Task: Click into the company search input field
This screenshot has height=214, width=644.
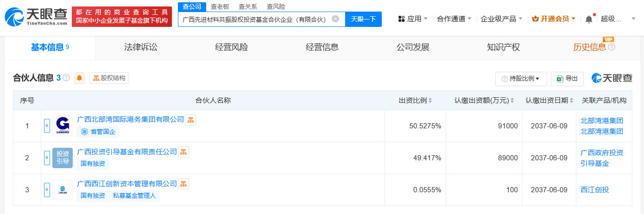Action: [255, 19]
